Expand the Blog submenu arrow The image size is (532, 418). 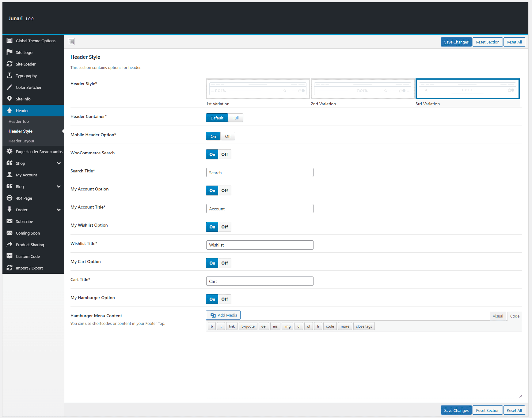click(x=59, y=186)
